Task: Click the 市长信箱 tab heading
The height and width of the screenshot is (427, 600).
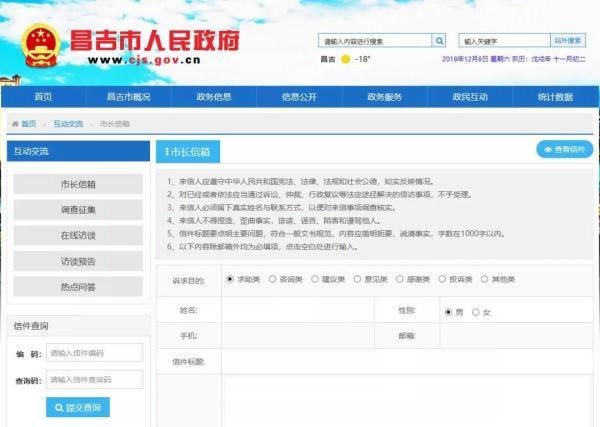Action: click(188, 152)
